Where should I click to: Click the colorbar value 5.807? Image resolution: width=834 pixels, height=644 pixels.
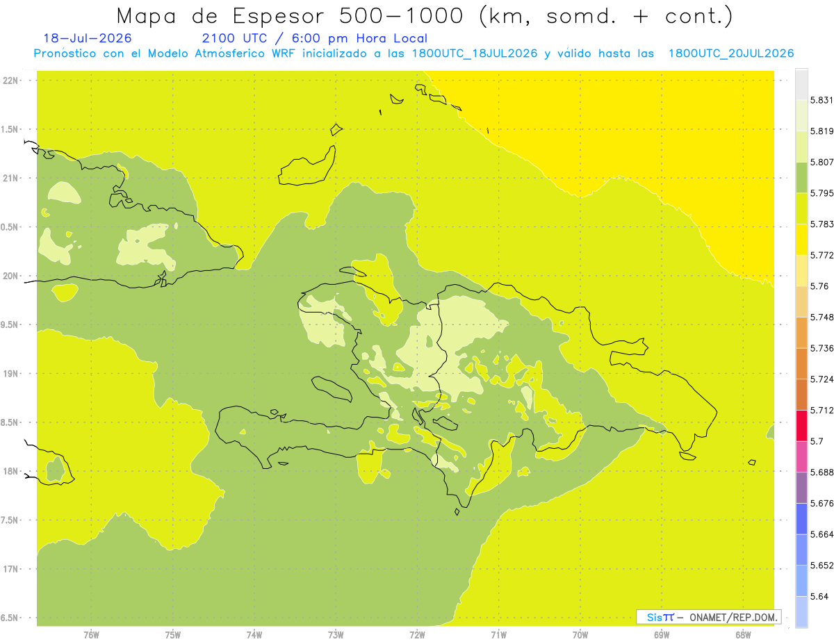point(822,162)
